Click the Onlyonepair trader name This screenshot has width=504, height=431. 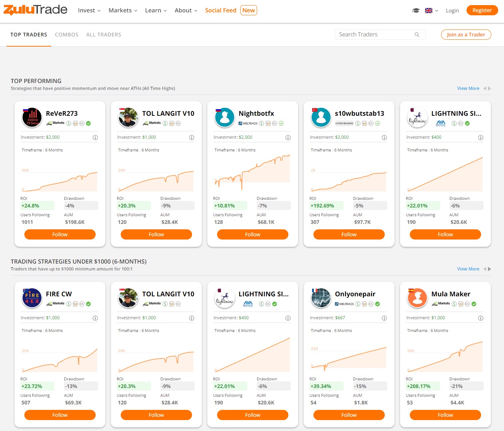tap(355, 294)
